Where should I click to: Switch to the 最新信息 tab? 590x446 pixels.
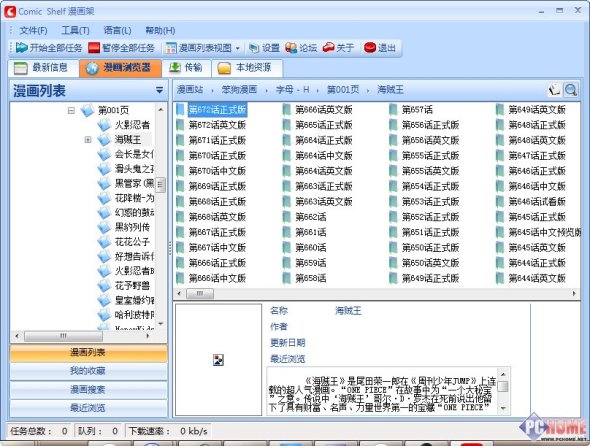(x=43, y=68)
